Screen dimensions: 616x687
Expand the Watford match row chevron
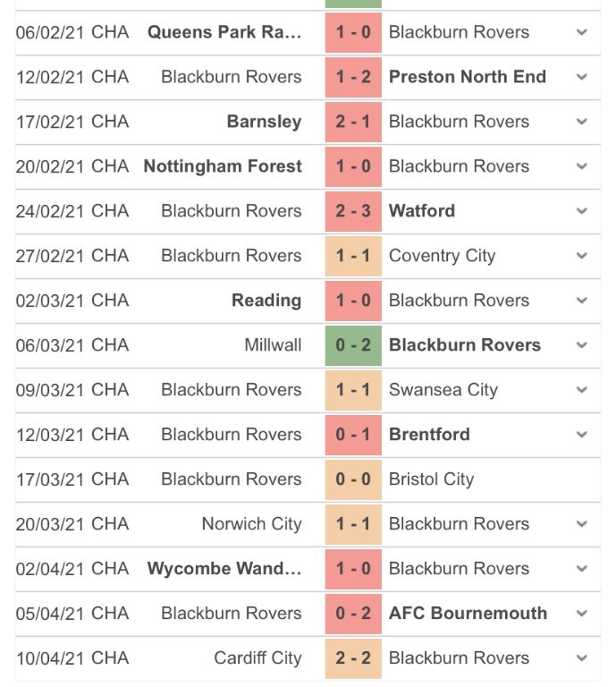click(582, 211)
